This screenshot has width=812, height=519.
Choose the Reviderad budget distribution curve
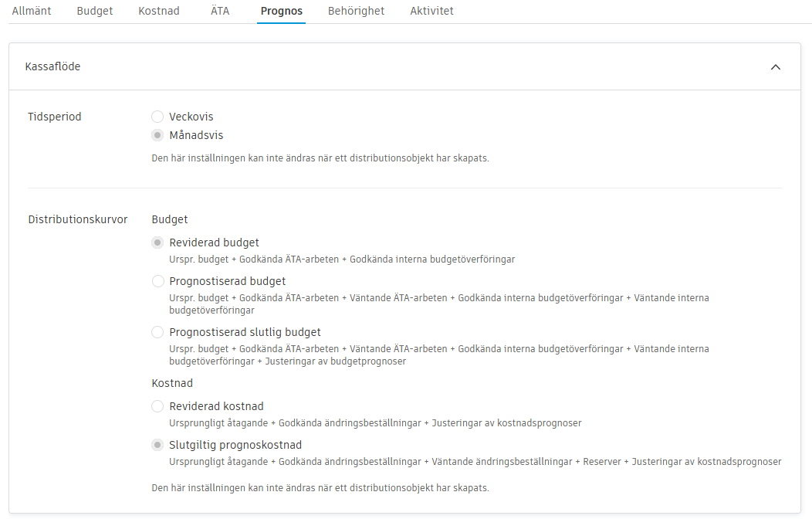pyautogui.click(x=157, y=242)
